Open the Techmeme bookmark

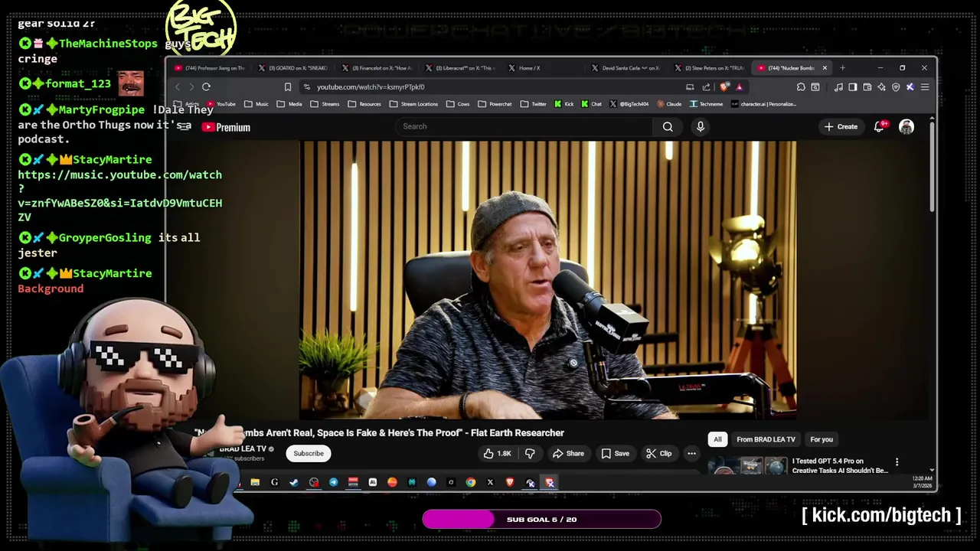pyautogui.click(x=706, y=104)
